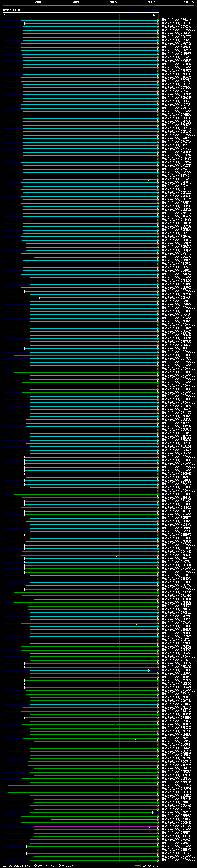The width and height of the screenshot is (197, 868).
Task: Click label UniRef100_Q4W6C1
Action: tap(177, 78)
